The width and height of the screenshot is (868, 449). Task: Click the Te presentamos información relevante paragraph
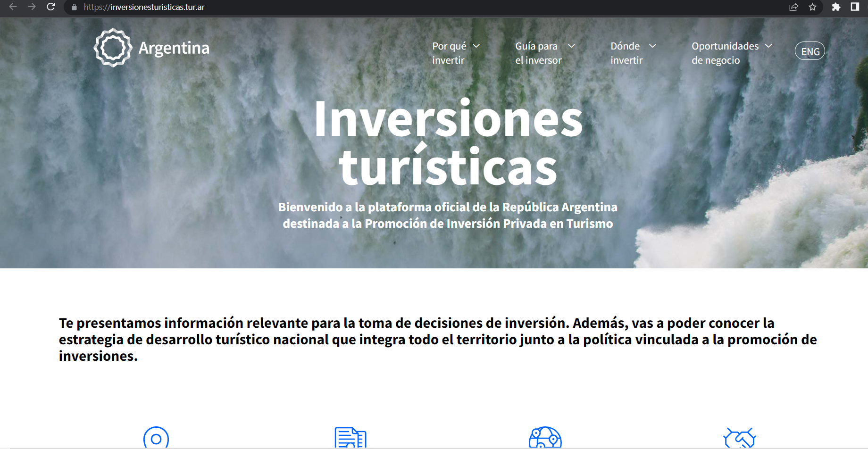[x=438, y=340]
